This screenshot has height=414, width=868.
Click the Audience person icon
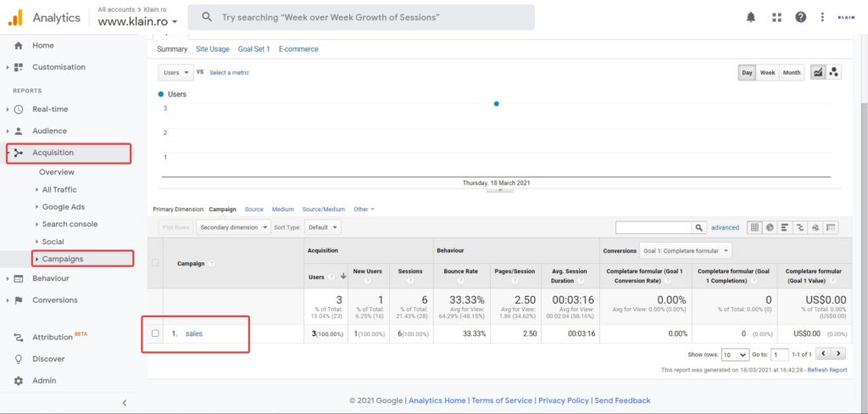pos(19,131)
